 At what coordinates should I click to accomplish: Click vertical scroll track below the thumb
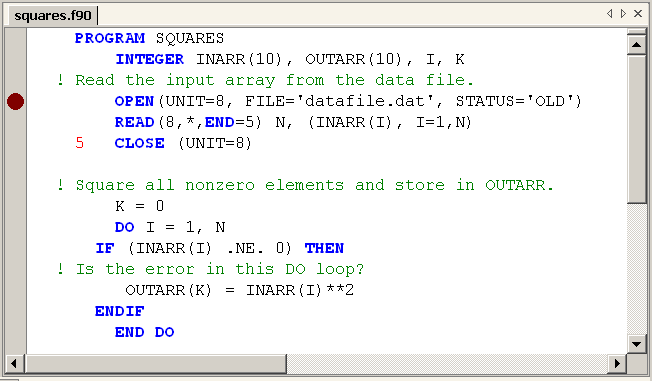[x=637, y=269]
